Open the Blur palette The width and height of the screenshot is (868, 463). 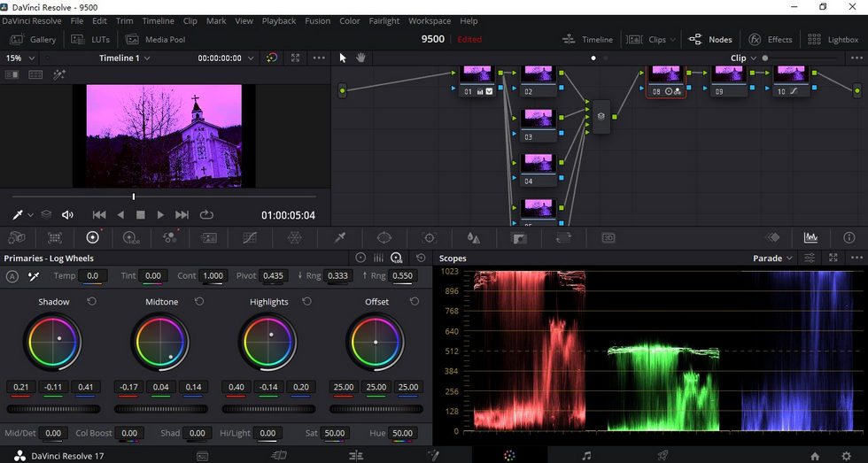473,238
